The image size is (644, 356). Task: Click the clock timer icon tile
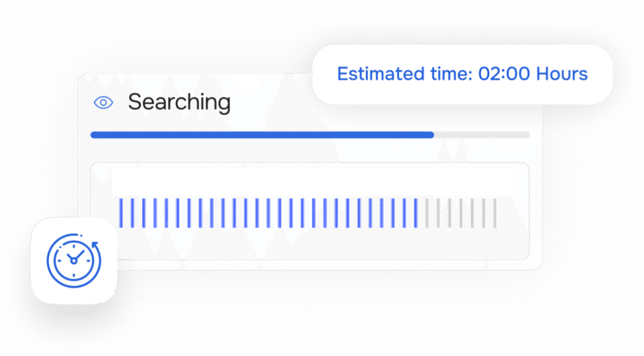coord(74,260)
